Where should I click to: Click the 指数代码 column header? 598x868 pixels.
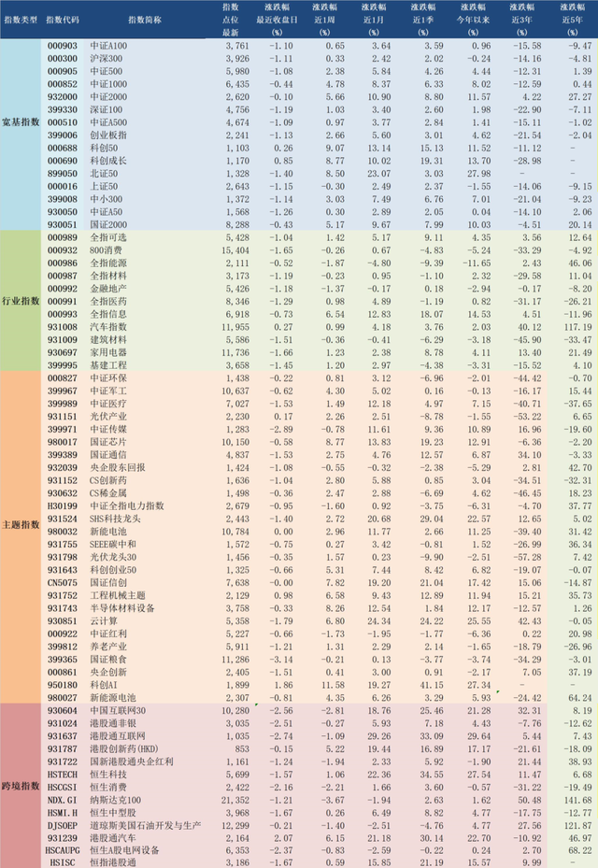(63, 20)
